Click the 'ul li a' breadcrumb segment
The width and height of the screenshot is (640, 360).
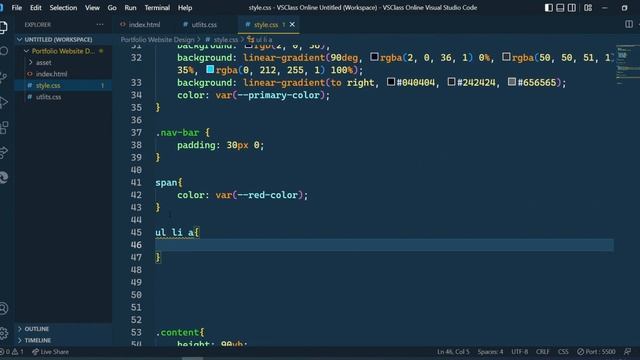point(264,40)
